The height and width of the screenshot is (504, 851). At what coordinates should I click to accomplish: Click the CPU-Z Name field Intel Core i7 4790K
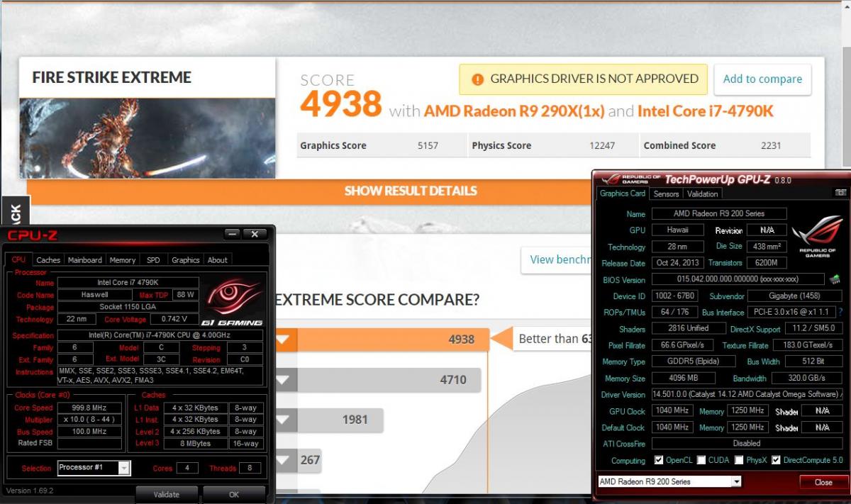pyautogui.click(x=128, y=282)
